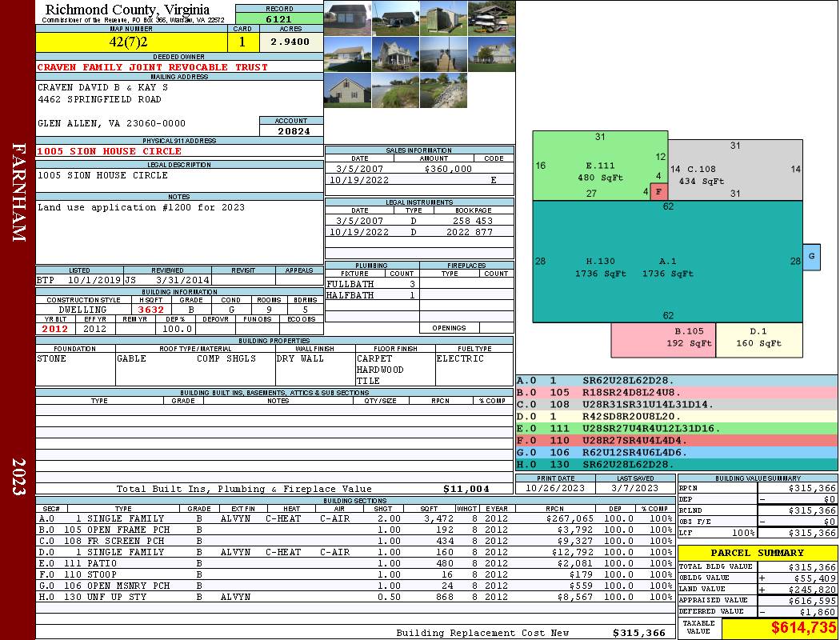Screen dimensions: 840x640
Task: View the green shed thumbnail photo
Action: coord(443,18)
